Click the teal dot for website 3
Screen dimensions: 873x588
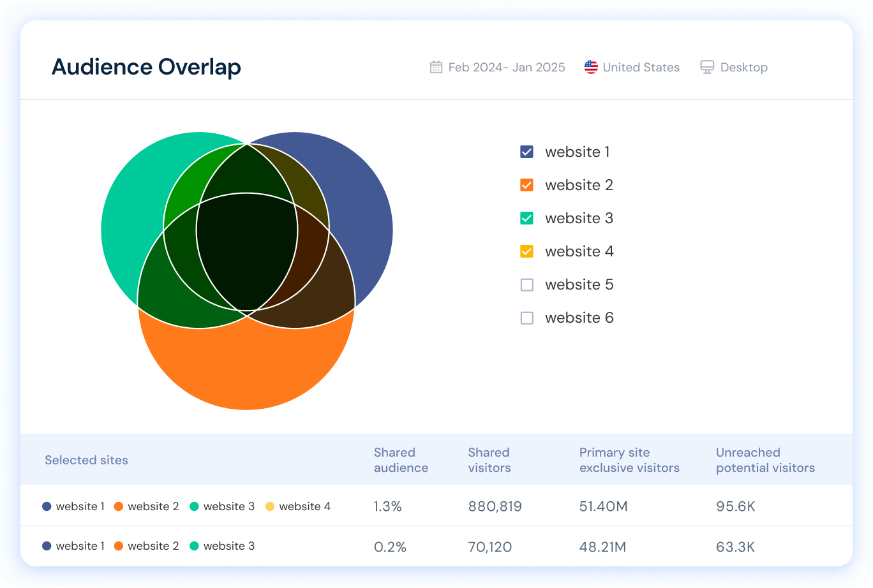pyautogui.click(x=195, y=506)
